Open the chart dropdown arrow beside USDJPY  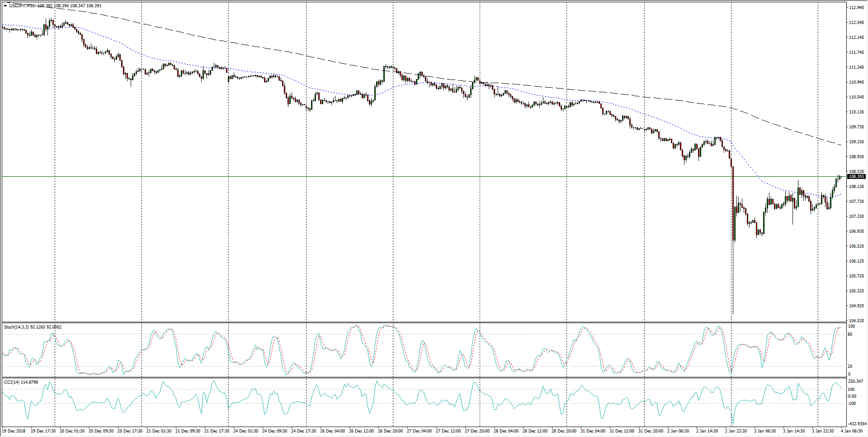coord(5,6)
